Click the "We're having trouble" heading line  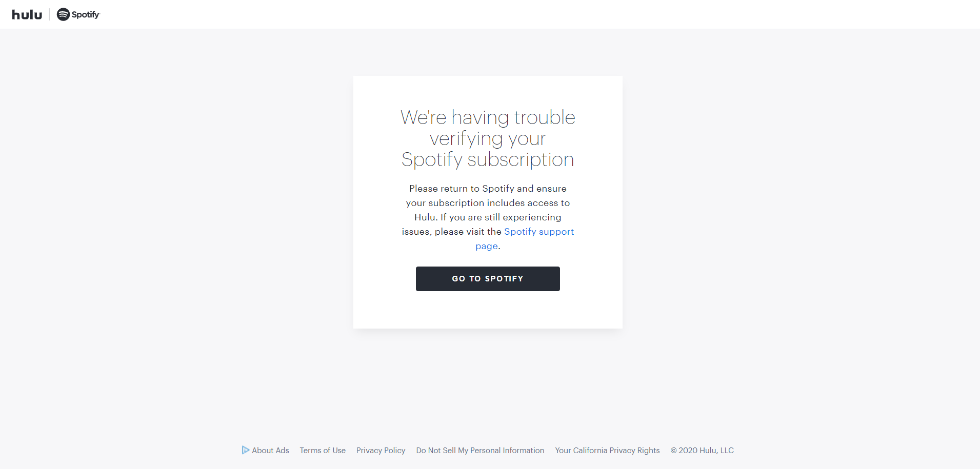click(488, 117)
